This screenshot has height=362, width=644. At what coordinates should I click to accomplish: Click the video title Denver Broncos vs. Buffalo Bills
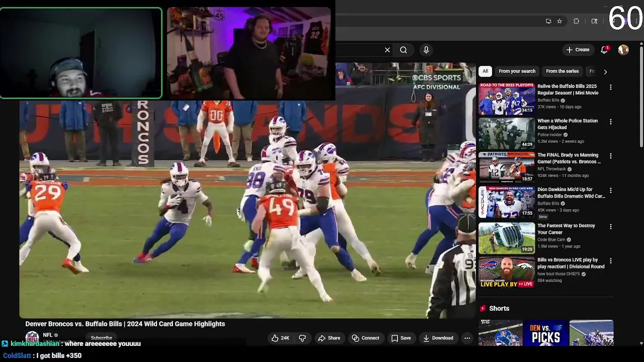click(125, 324)
